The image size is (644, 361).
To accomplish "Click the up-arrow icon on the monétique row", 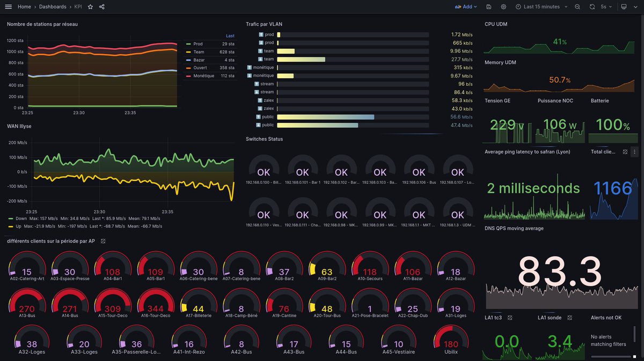I will (250, 68).
